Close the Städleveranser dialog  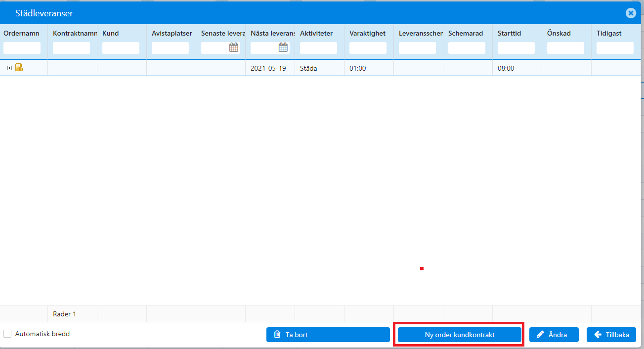(631, 13)
